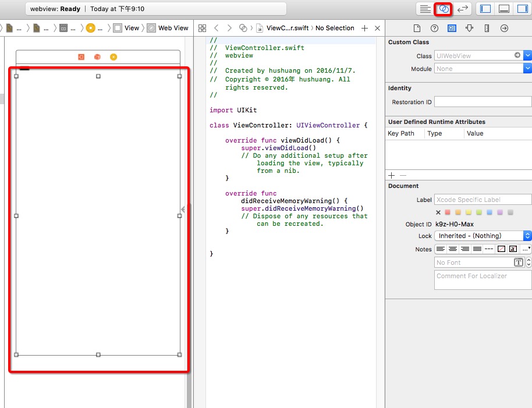
Task: Pick the gray label color
Action: pyautogui.click(x=510, y=212)
